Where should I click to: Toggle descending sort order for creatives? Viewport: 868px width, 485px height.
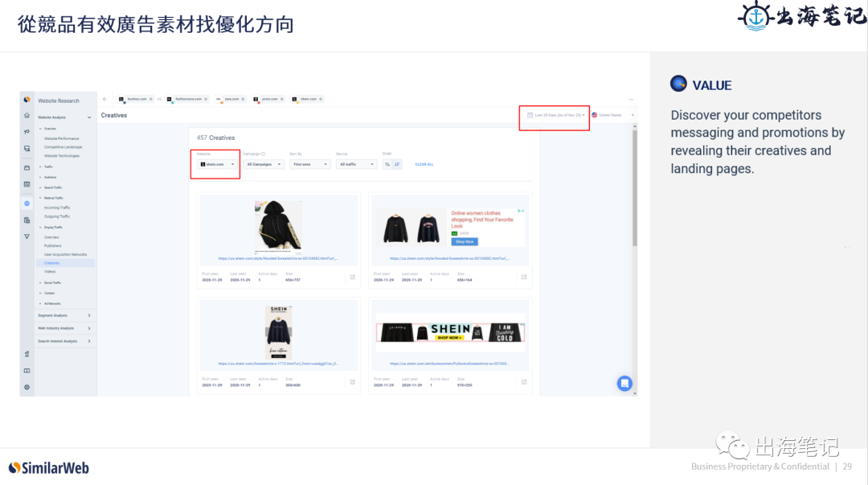click(397, 163)
